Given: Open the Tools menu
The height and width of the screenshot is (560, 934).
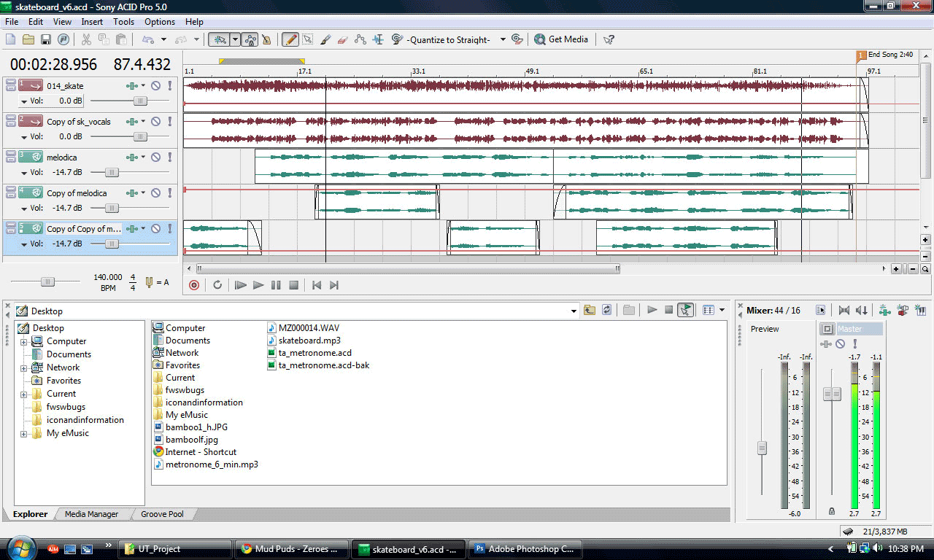Looking at the screenshot, I should pos(123,22).
